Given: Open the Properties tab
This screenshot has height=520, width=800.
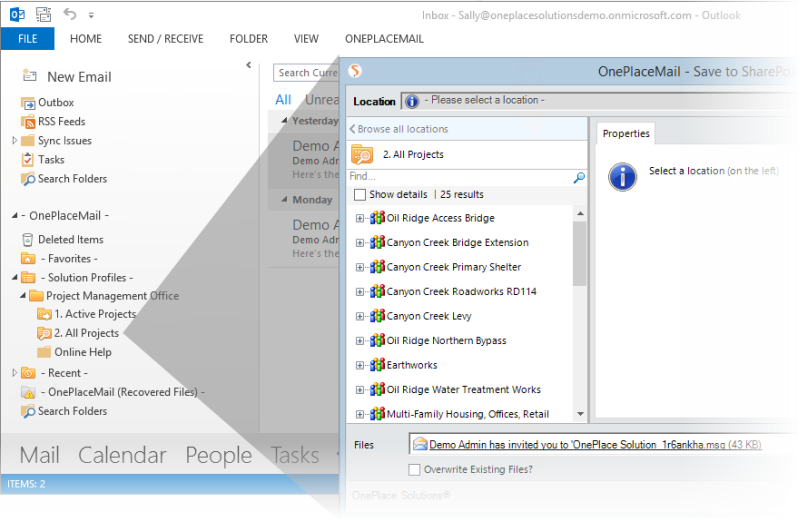Looking at the screenshot, I should [626, 134].
